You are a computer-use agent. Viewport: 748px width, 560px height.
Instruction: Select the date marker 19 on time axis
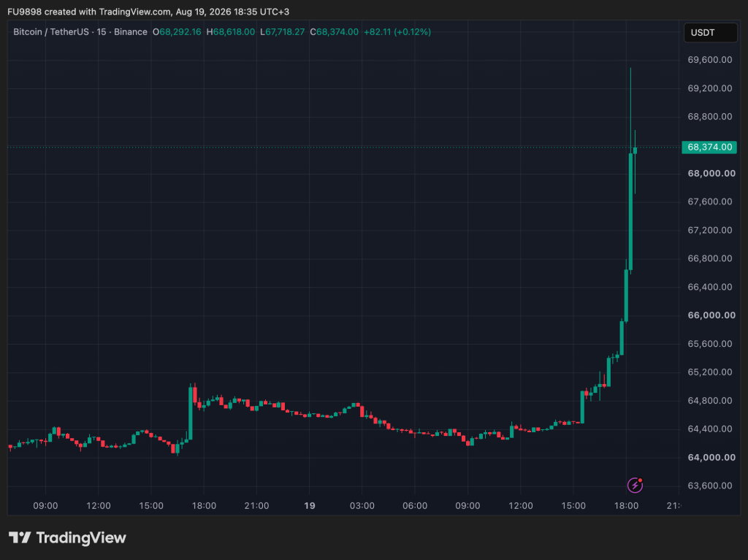(x=310, y=506)
